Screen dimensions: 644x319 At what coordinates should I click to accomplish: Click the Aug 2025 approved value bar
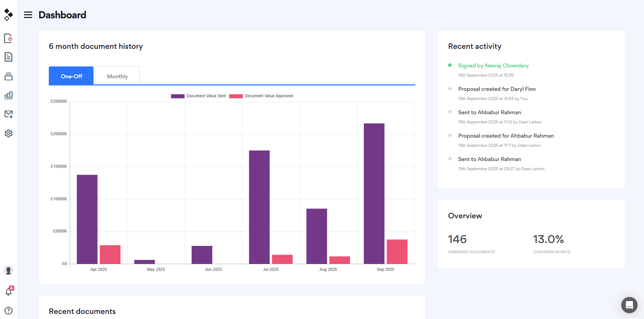[x=340, y=260]
